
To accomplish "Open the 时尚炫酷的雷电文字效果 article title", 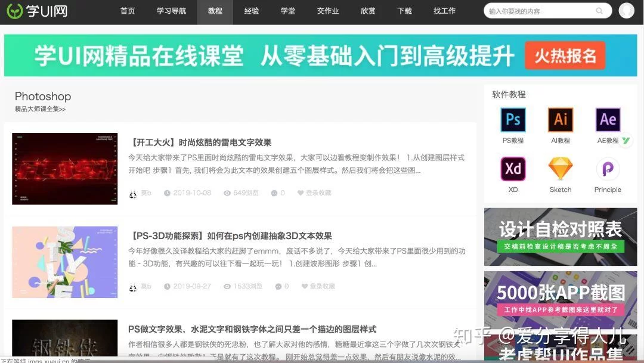I will [x=200, y=142].
